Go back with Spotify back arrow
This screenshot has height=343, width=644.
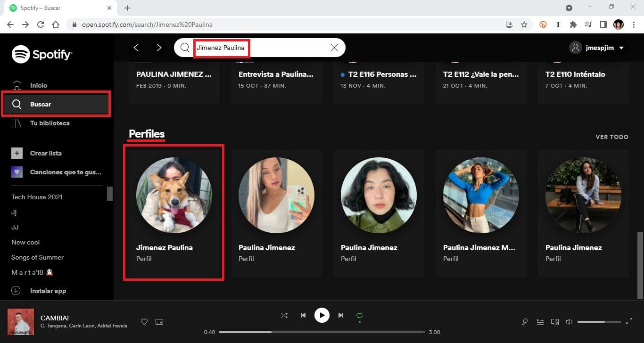[x=136, y=48]
